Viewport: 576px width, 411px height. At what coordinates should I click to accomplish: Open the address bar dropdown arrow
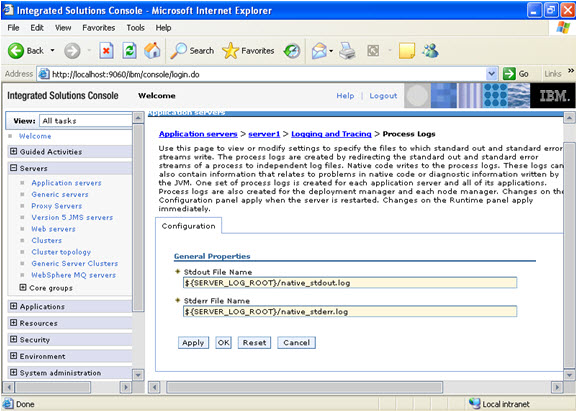(492, 74)
